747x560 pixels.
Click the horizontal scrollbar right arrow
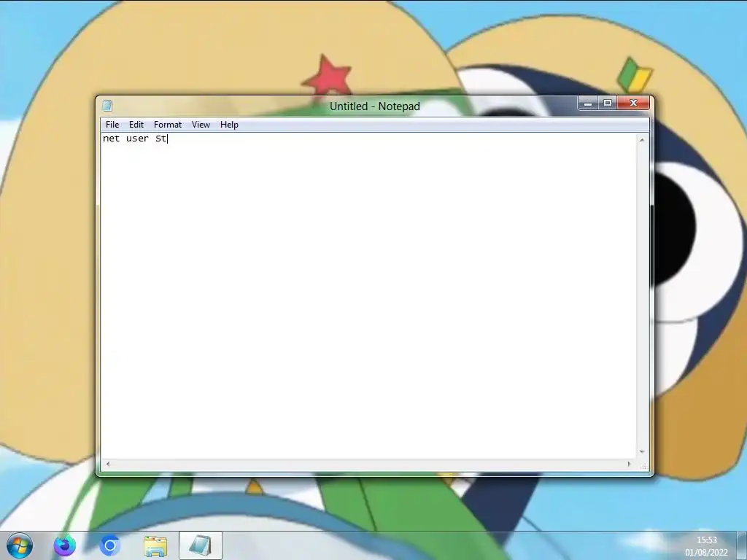[629, 464]
